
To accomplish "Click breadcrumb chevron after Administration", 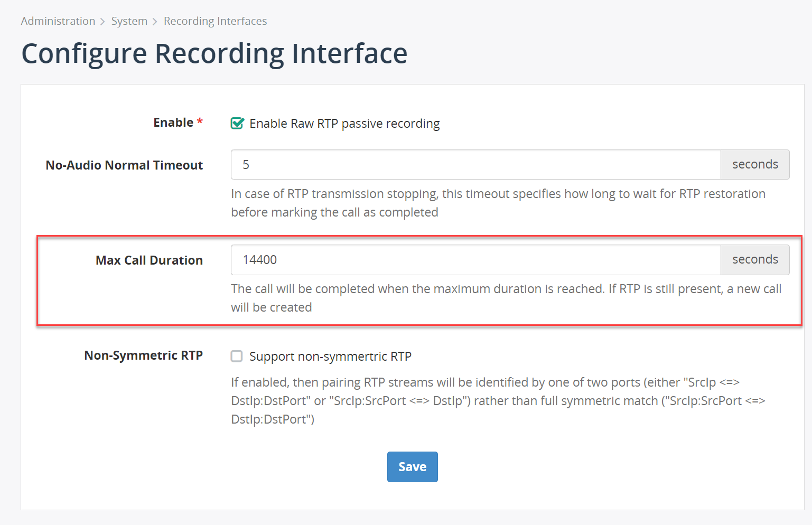I will click(103, 22).
